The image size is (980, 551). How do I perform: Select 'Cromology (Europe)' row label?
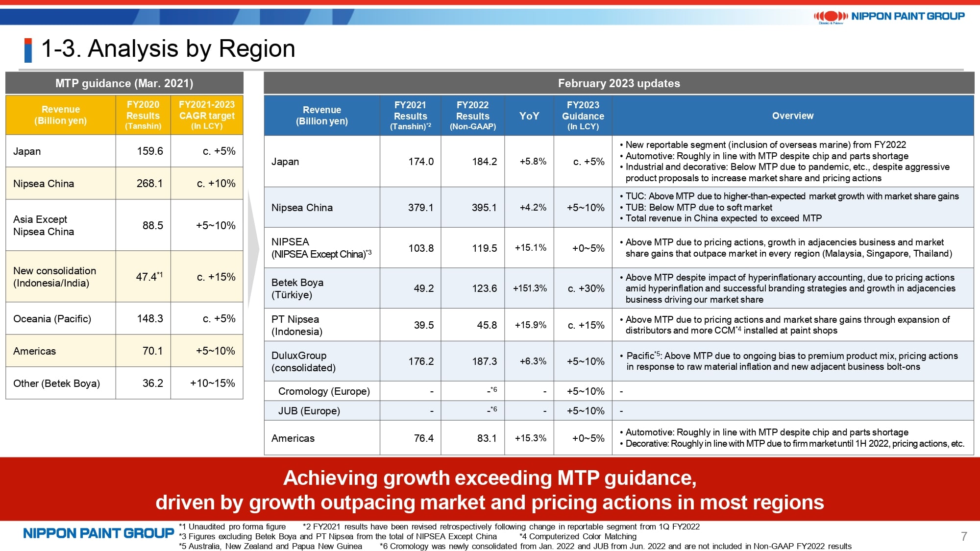tap(324, 391)
